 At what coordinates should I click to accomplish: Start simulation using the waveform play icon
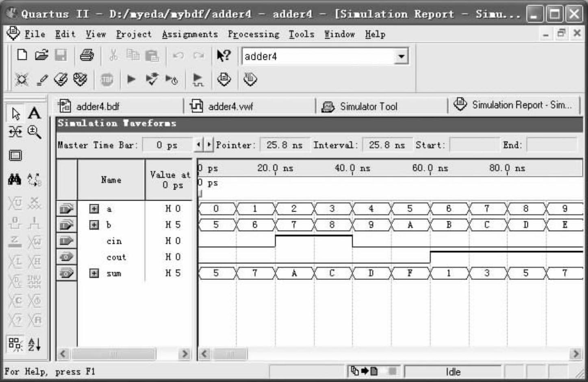pyautogui.click(x=198, y=79)
